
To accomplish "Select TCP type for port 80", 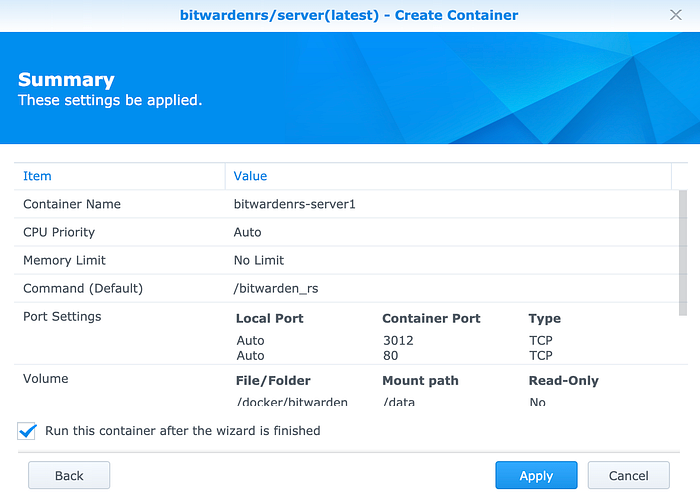I will (x=541, y=356).
